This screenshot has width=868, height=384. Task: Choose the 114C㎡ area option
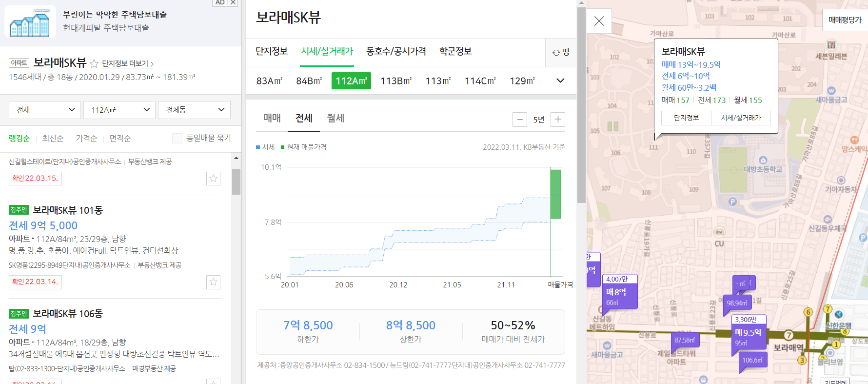coord(480,81)
